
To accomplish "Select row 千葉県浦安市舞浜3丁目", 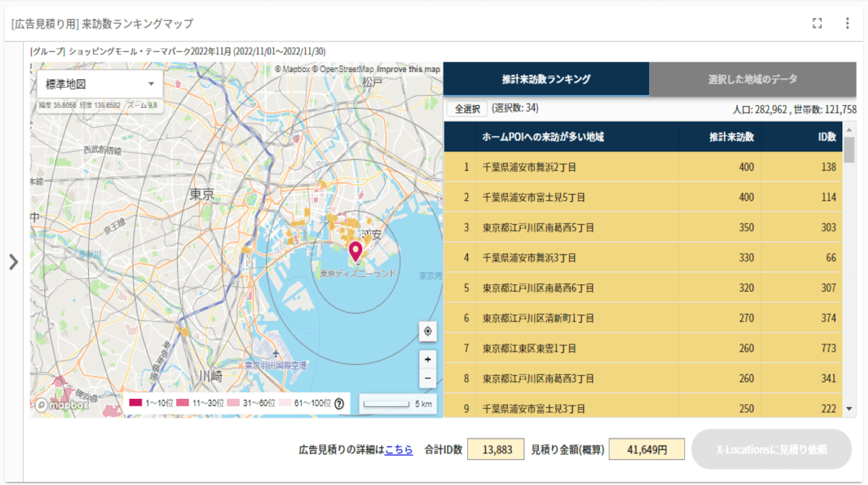I will tap(643, 258).
